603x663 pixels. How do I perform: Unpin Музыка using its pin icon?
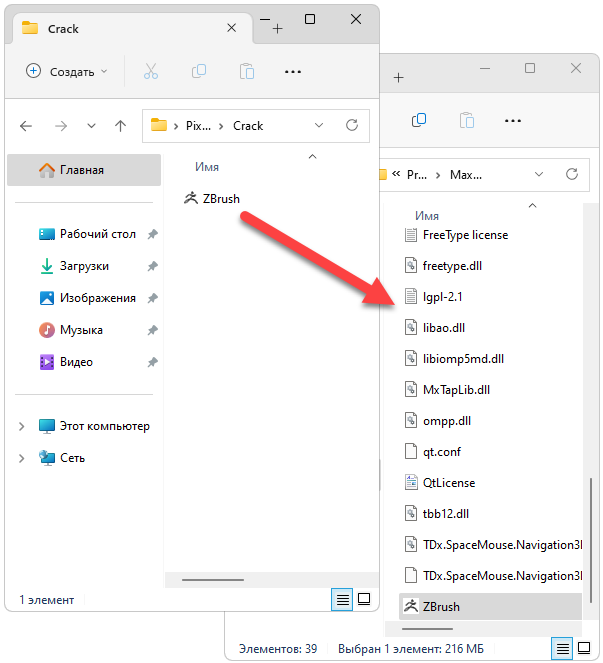click(152, 330)
